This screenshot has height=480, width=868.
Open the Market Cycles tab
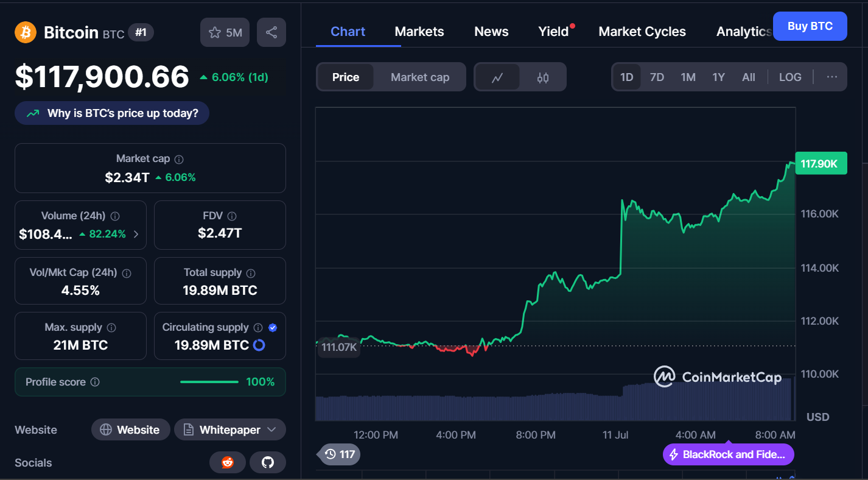[642, 32]
